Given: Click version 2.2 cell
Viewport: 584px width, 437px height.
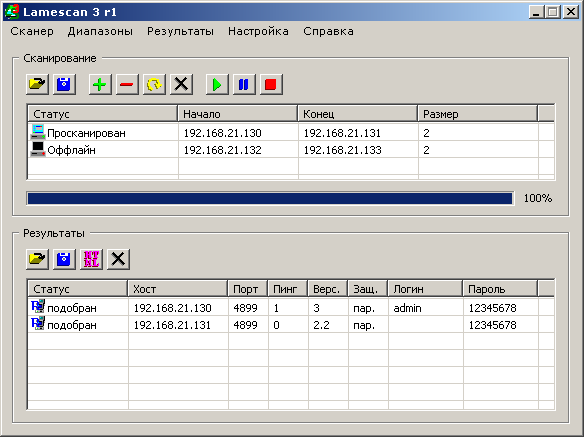Looking at the screenshot, I should [321, 325].
